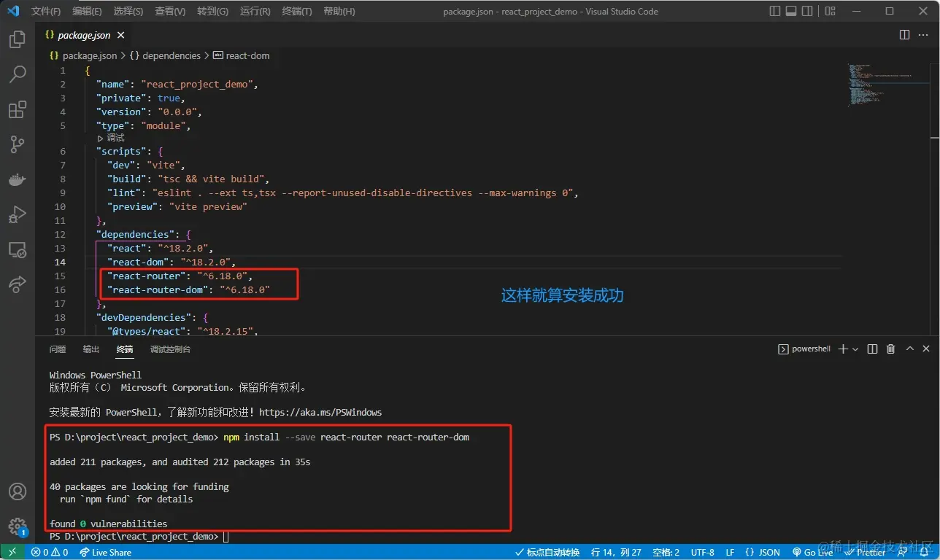Open the Run and Debug view

[x=18, y=214]
